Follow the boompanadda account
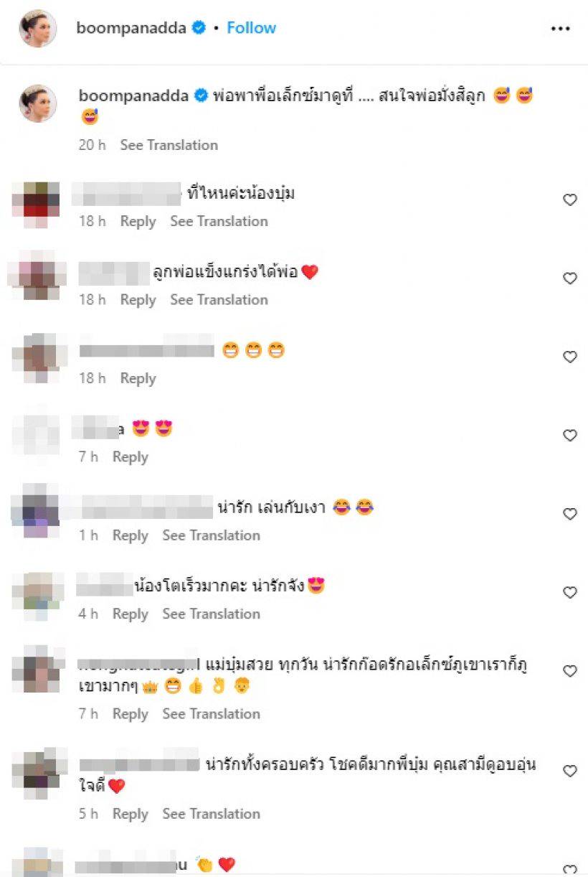 click(252, 28)
